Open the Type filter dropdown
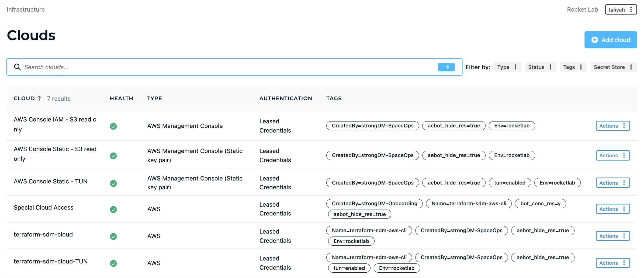This screenshot has width=644, height=278. pos(507,67)
